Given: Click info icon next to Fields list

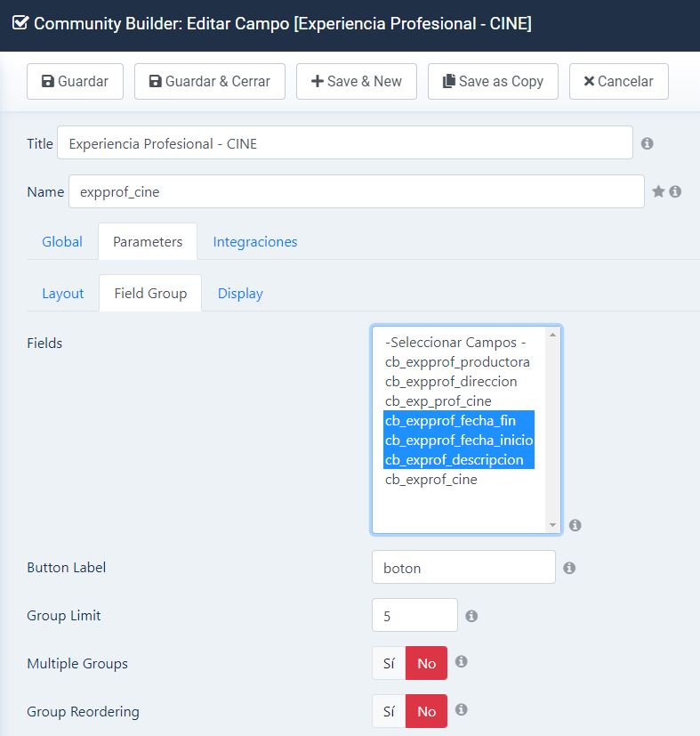Looking at the screenshot, I should pyautogui.click(x=575, y=525).
